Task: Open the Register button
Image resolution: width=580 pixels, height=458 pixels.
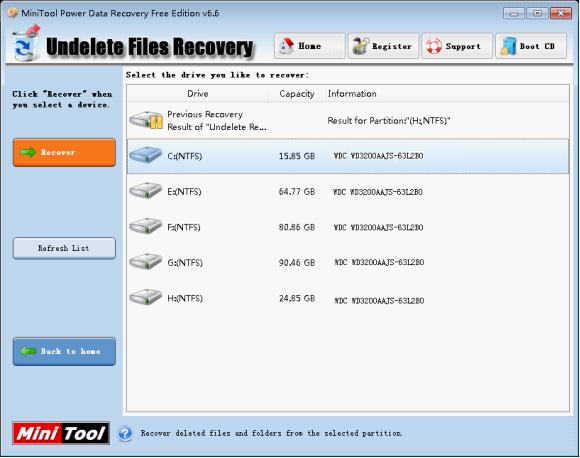Action: coord(383,46)
